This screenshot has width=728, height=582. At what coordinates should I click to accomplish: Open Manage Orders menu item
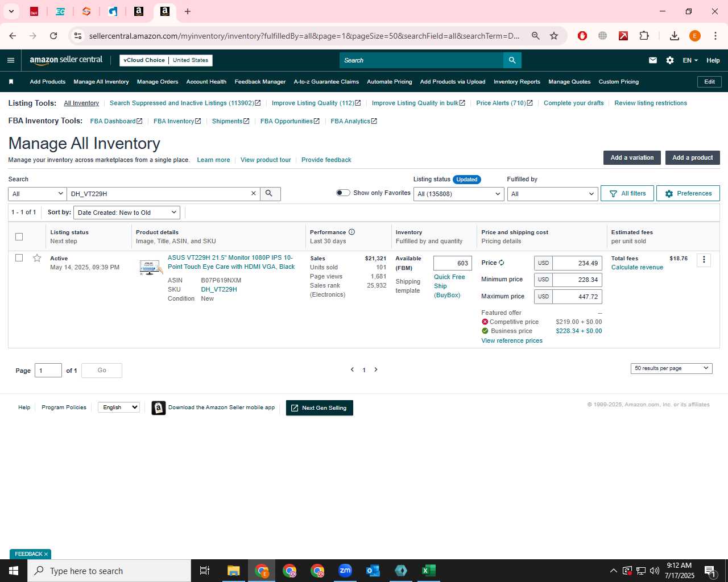158,82
